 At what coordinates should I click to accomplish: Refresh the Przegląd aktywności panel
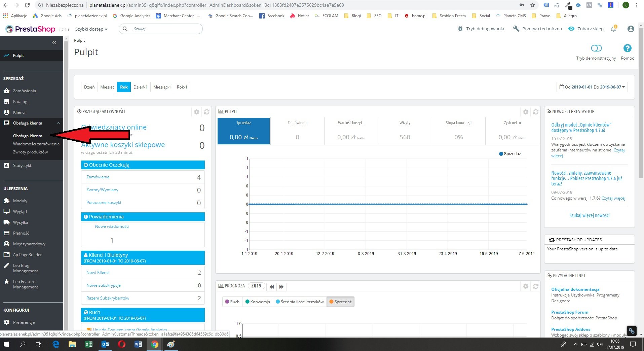pos(206,112)
